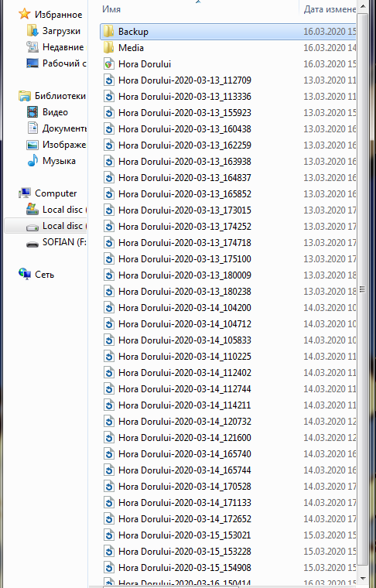Select file Hora Dorului-2020-03-14_171133
The width and height of the screenshot is (376, 588).
tap(185, 503)
